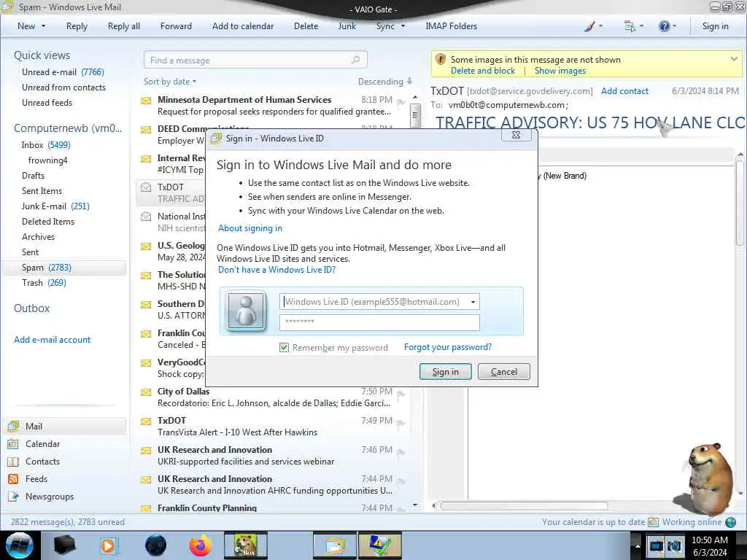Click the calendar icon in the status bar
This screenshot has width=747, height=560.
(653, 522)
